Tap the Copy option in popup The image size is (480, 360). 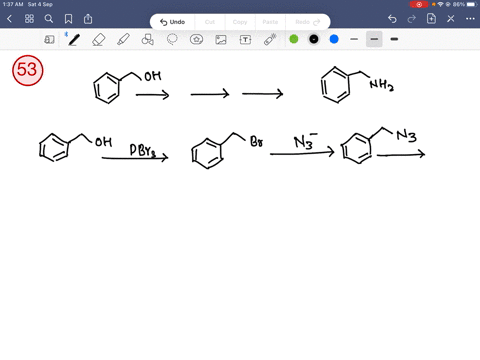coord(240,22)
